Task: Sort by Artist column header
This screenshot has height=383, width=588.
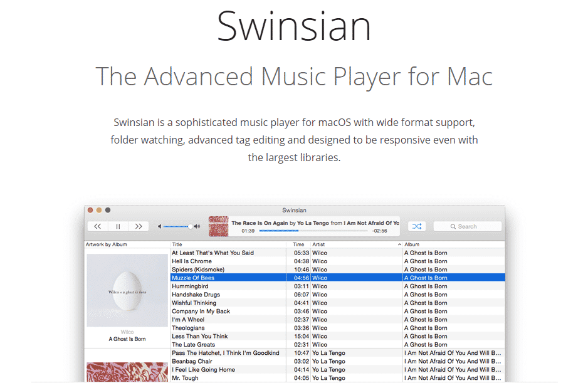Action: (x=357, y=244)
